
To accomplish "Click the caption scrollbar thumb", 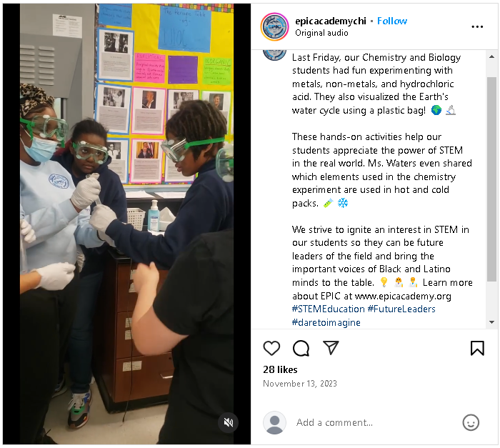I will click(x=491, y=179).
